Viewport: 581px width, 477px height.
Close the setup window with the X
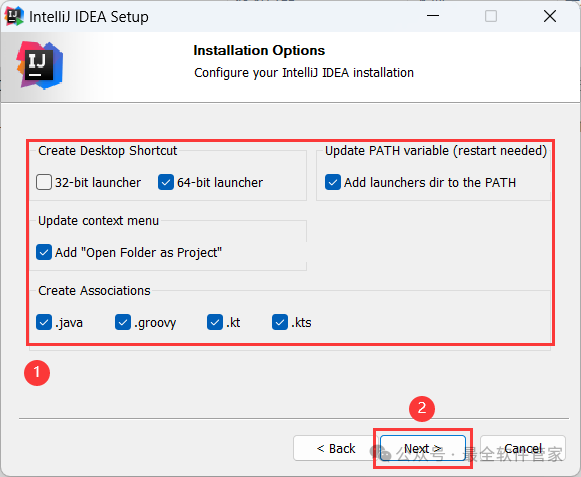550,16
